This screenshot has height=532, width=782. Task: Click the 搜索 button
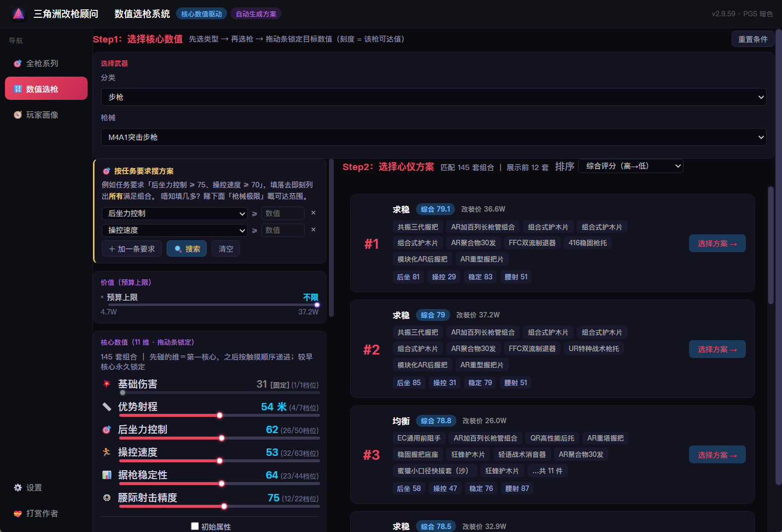point(186,249)
